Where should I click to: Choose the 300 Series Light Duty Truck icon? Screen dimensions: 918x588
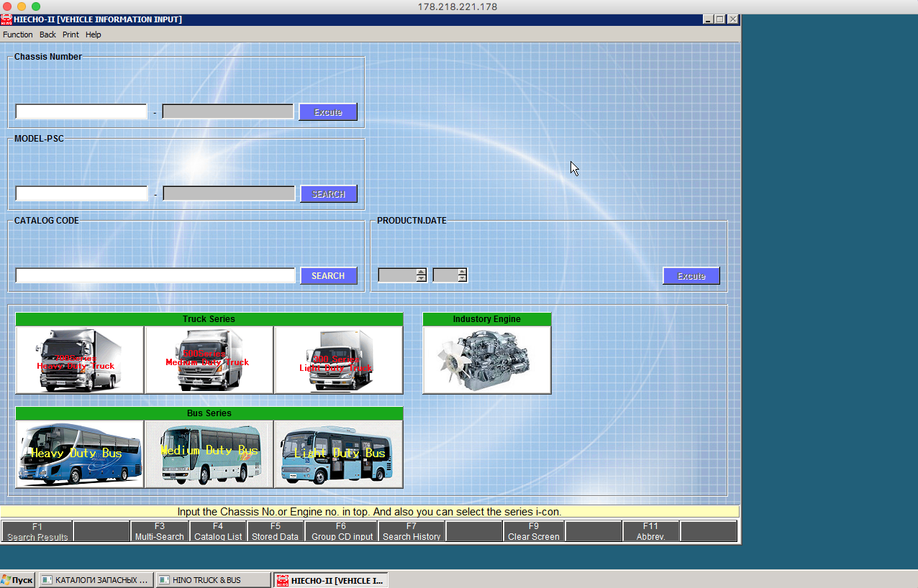tap(338, 359)
